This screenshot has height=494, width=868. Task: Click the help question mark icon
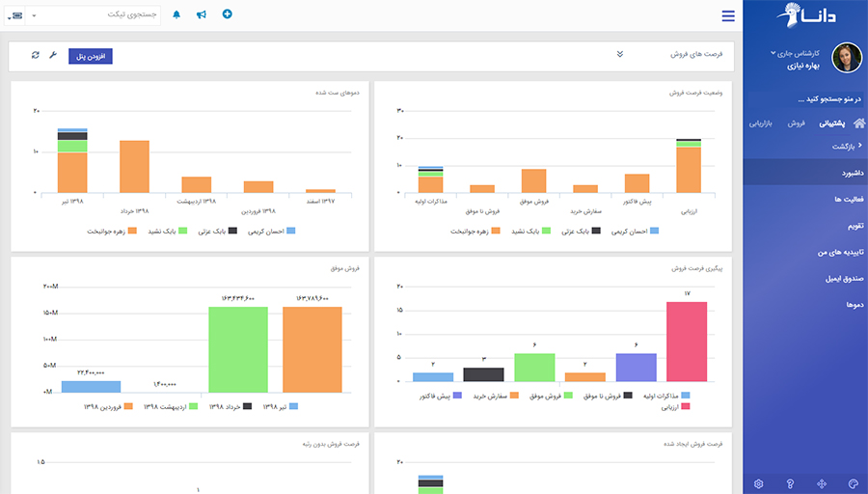pos(790,483)
